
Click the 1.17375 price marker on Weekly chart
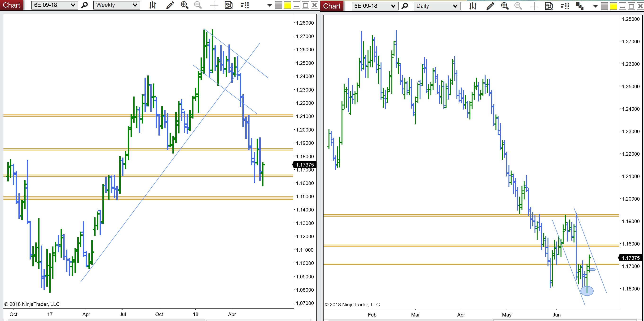304,165
